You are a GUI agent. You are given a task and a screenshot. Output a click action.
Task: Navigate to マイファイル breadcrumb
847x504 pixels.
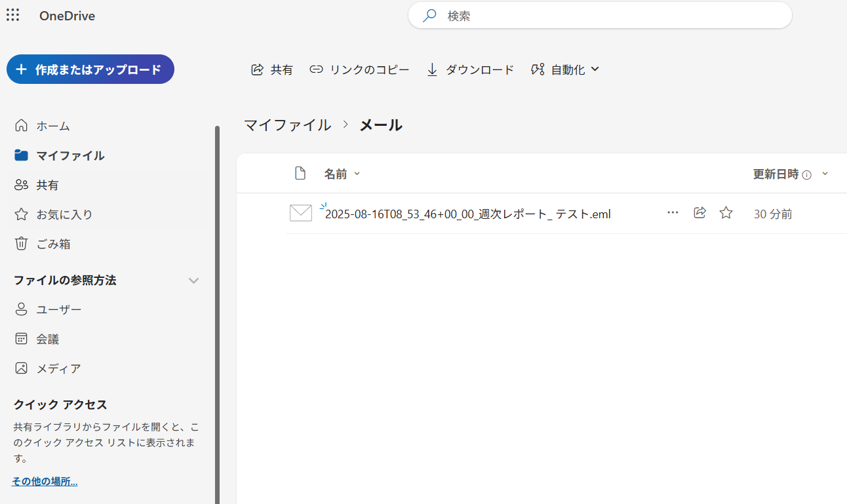[x=288, y=125]
